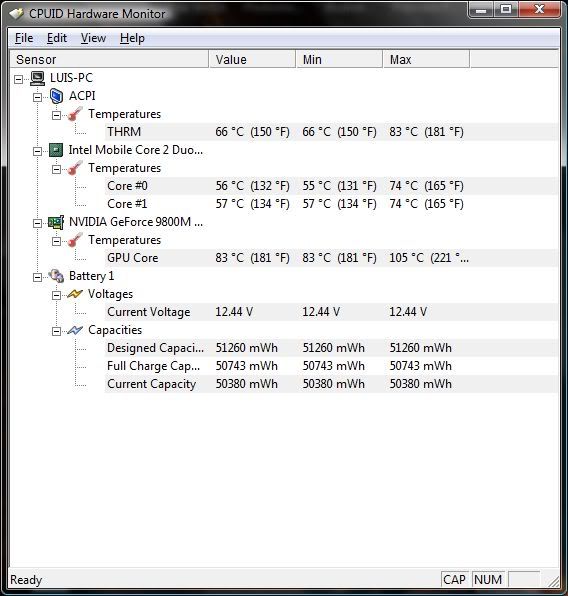Click Full Charge min value 50743 mWh
568x596 pixels.
click(x=333, y=366)
